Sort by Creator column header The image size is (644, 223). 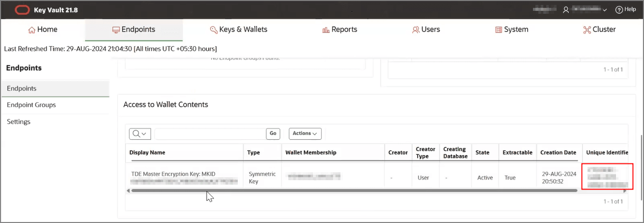pos(398,153)
